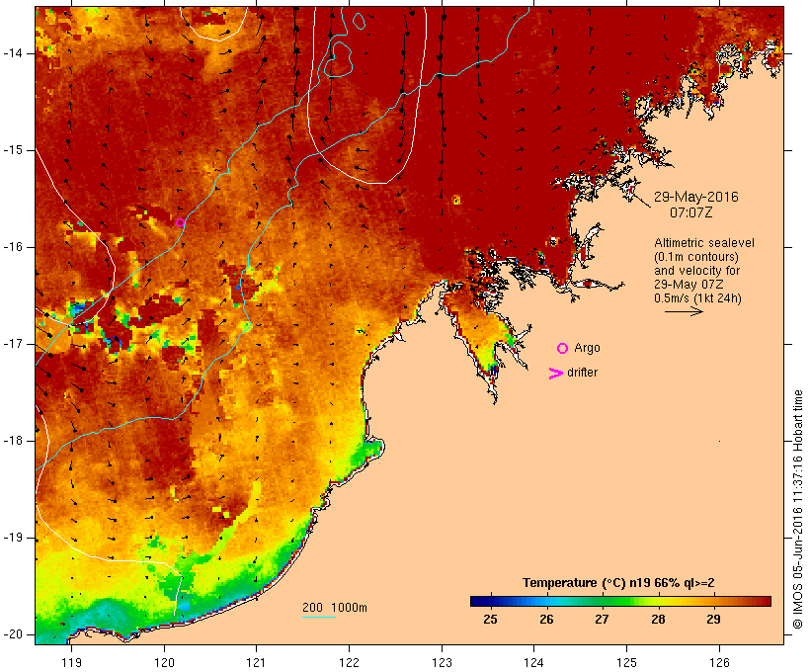Click the latitude axis label -18

[13, 441]
